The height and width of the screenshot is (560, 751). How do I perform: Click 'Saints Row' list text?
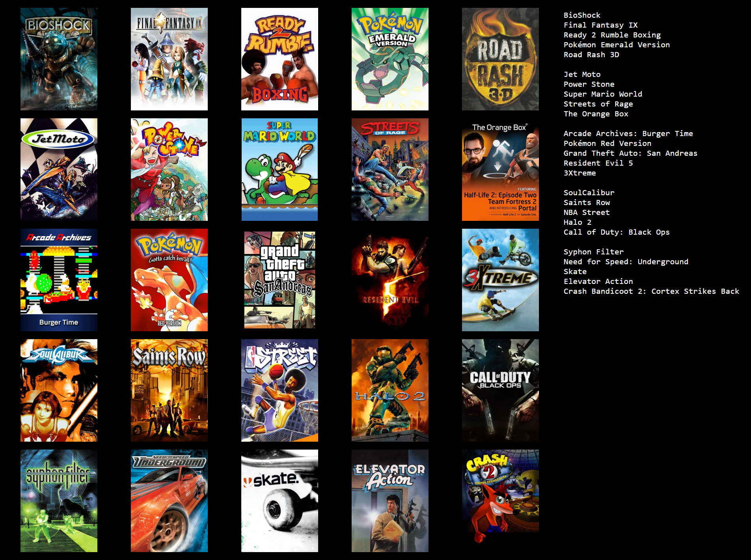click(587, 203)
